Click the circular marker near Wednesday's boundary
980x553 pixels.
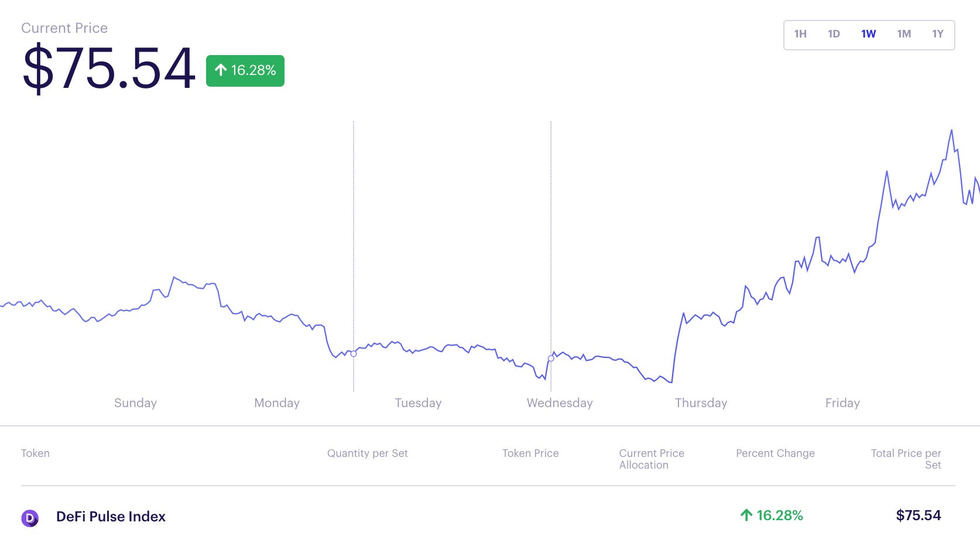pyautogui.click(x=550, y=357)
